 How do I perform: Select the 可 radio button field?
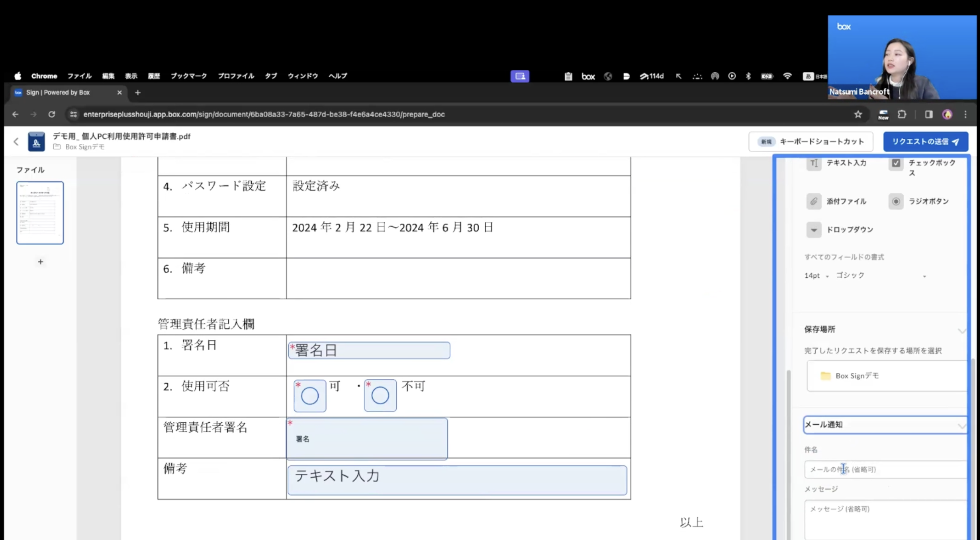tap(310, 395)
